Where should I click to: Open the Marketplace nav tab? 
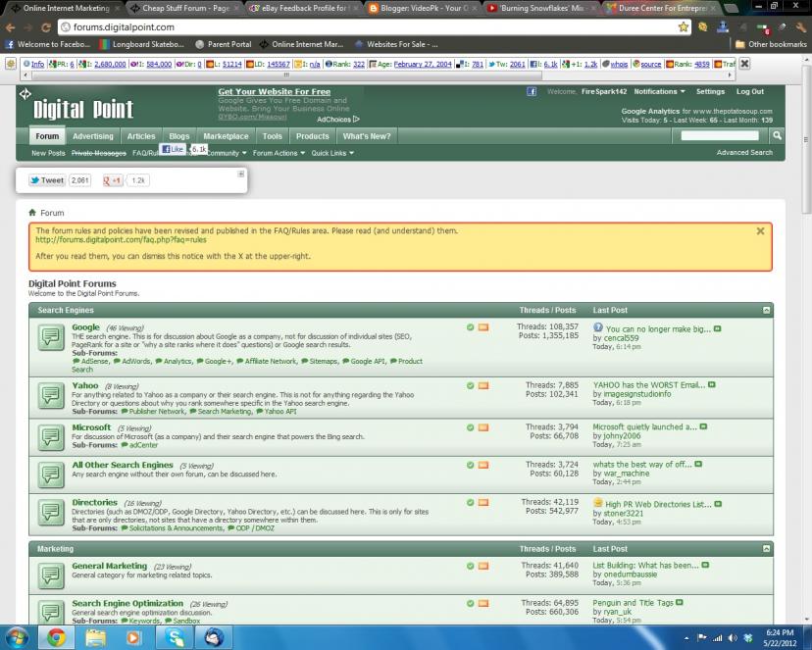click(x=226, y=136)
